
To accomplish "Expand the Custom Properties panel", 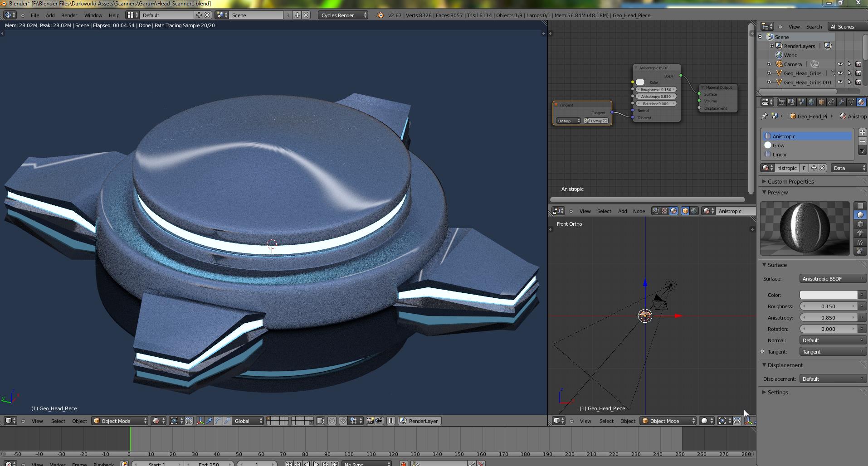I will coord(790,181).
